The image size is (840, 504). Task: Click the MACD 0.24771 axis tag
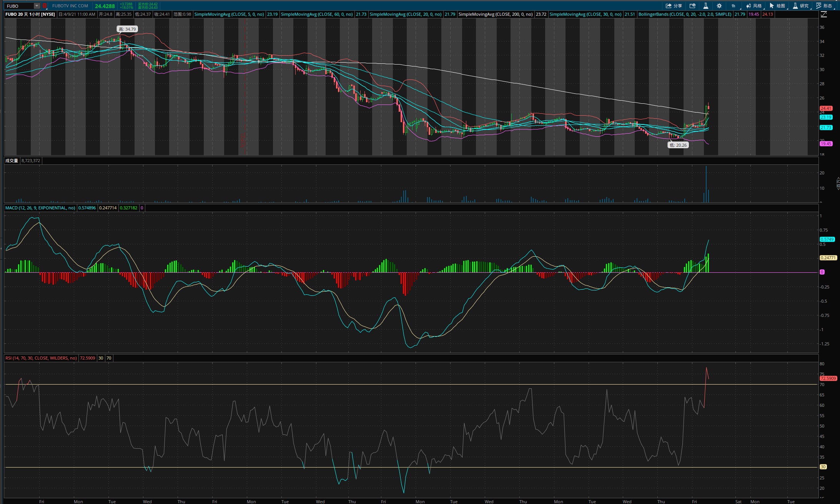coord(828,258)
